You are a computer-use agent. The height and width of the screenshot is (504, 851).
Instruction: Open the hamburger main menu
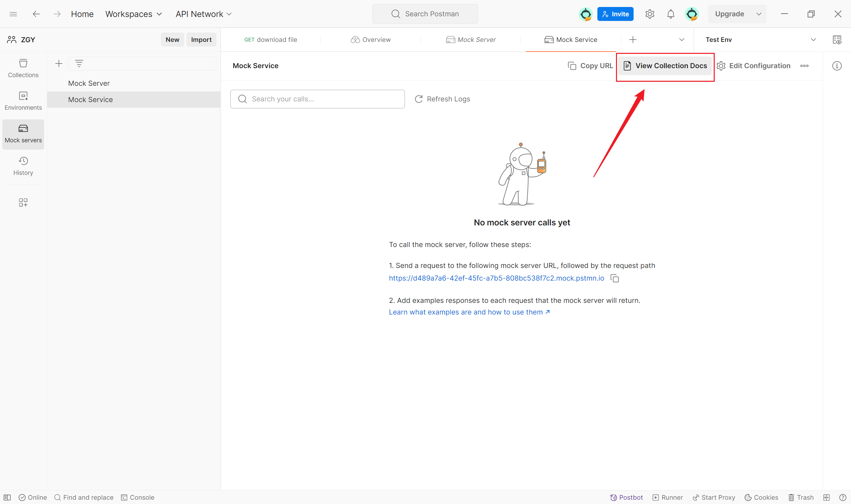[13, 14]
